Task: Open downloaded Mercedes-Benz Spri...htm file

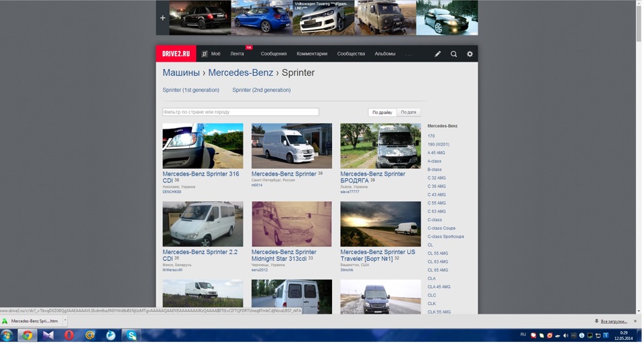Action: click(x=32, y=321)
